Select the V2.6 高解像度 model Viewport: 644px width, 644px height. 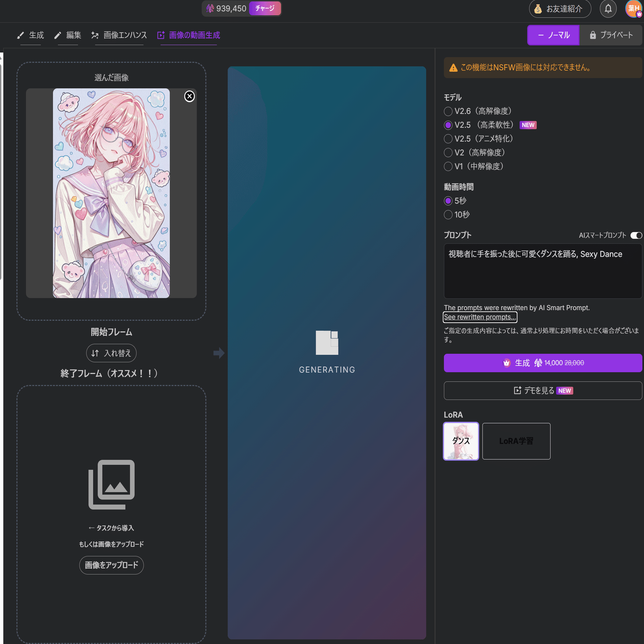pos(448,111)
